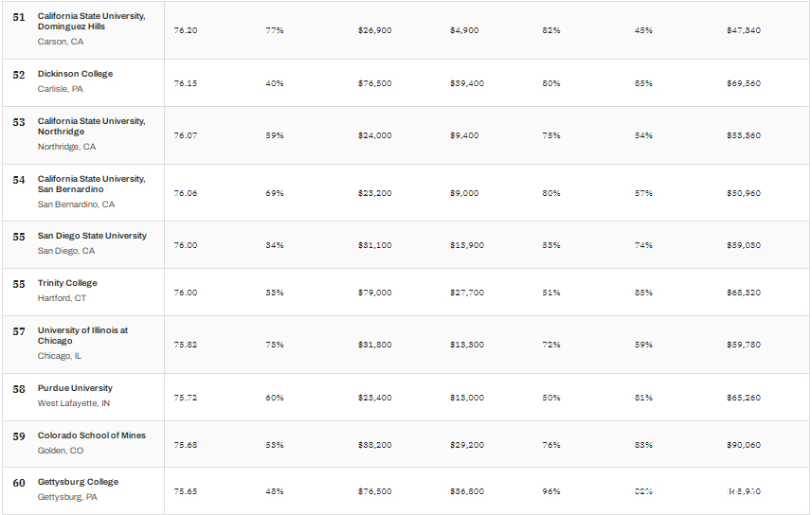Click the Colorado School of Mines name
Screen dimensions: 812x515
click(x=91, y=435)
